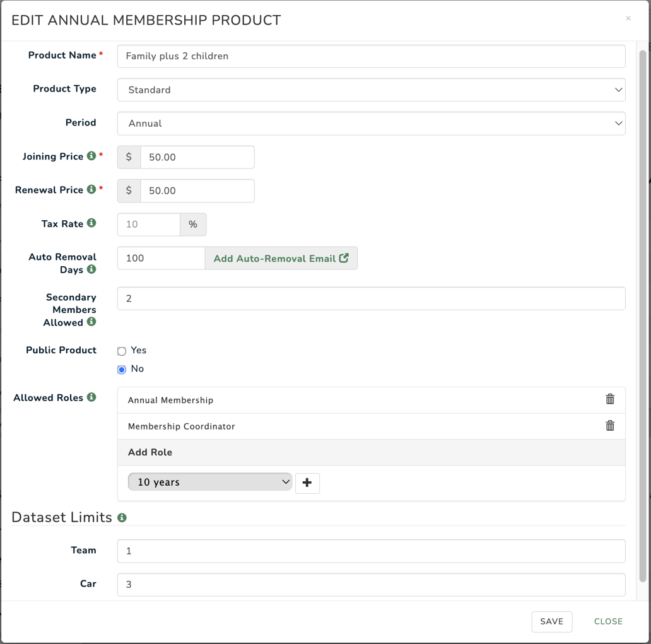
Task: Add the selected 10 years role
Action: (307, 483)
